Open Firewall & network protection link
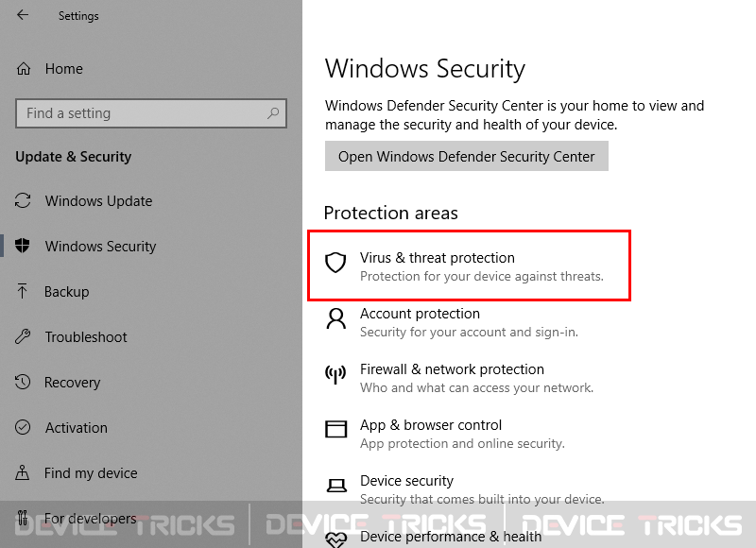756x548 pixels. 452,369
